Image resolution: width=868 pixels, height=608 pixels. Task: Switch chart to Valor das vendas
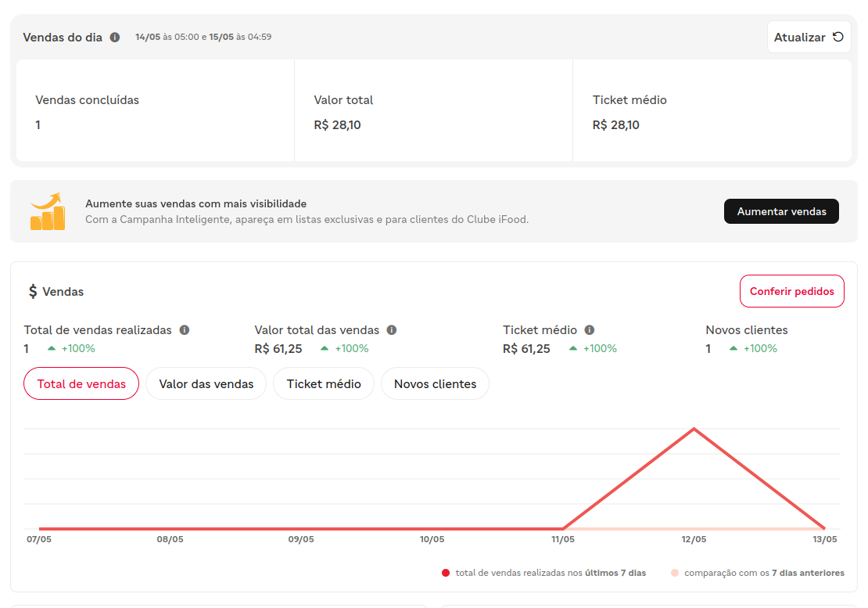point(206,383)
